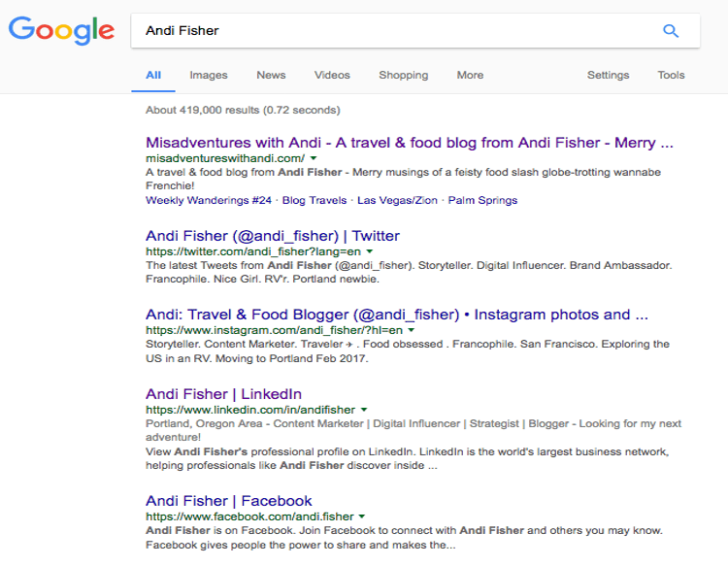Click the snippet A travel & food blog
This screenshot has height=566, width=728.
[x=403, y=179]
